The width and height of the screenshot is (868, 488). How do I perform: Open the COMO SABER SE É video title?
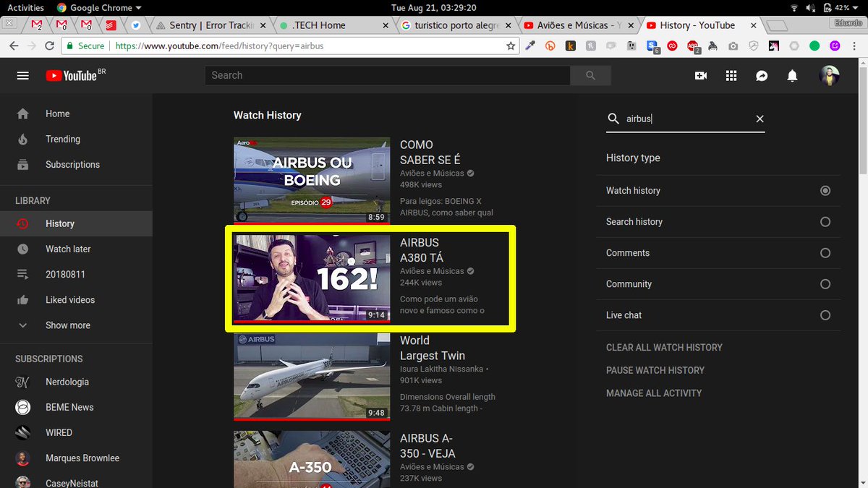(430, 153)
